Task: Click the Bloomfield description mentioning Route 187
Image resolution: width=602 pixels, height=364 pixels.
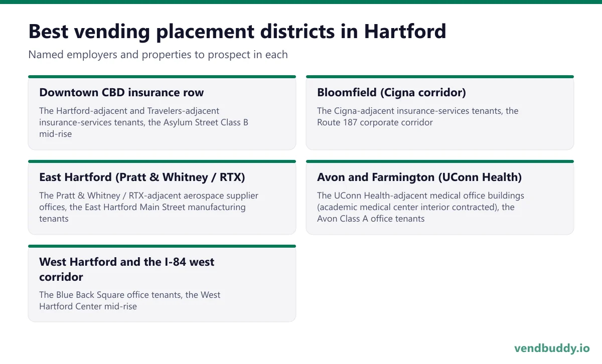Action: pyautogui.click(x=418, y=116)
